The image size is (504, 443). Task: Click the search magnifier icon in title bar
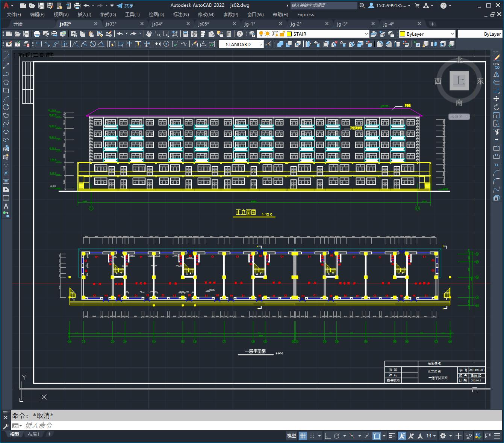pyautogui.click(x=362, y=6)
